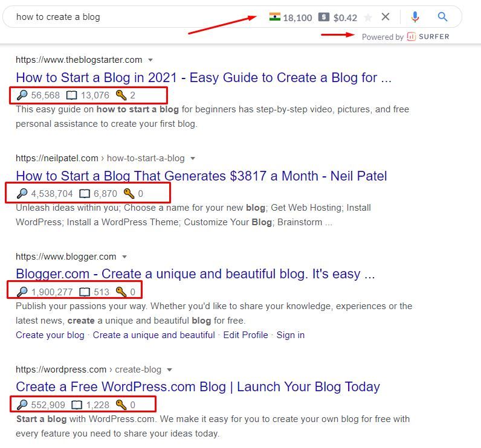Open the Surfer logo next to Powered by
481x448 pixels.
[428, 37]
